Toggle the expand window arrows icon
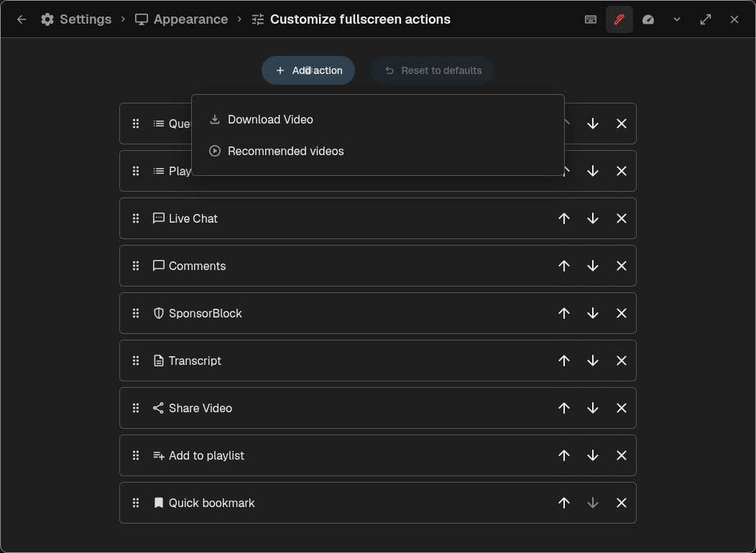The height and width of the screenshot is (553, 756). pos(706,19)
